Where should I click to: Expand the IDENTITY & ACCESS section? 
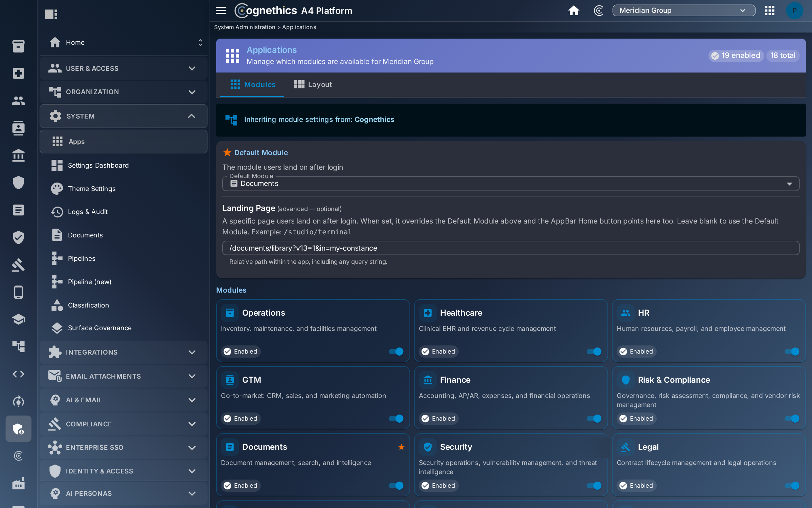123,471
